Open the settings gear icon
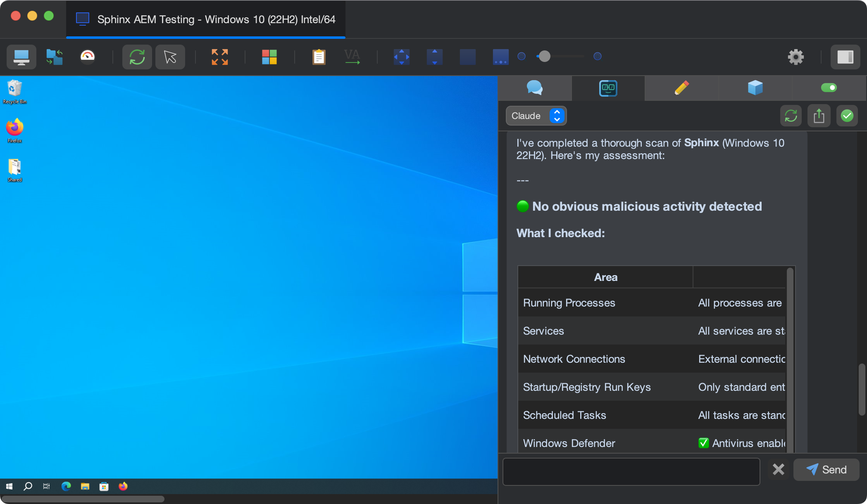The image size is (867, 504). coord(796,57)
